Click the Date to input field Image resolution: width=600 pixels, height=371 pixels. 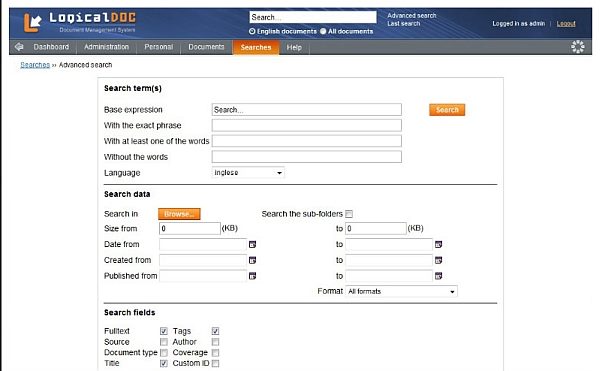389,244
